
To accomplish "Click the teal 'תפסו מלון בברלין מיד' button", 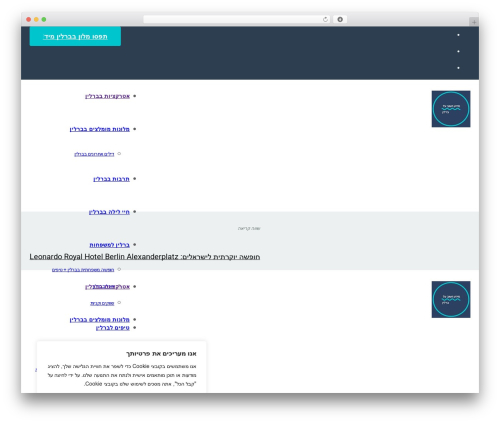I will tap(75, 36).
